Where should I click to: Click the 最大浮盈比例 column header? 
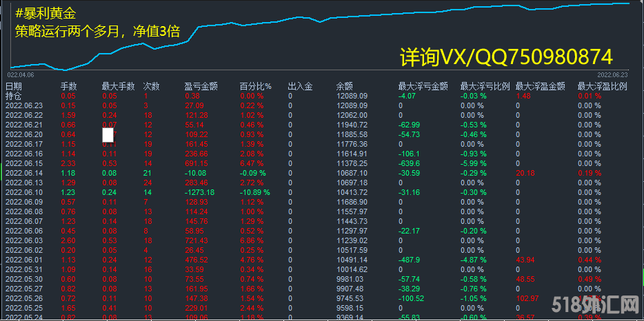[601, 86]
